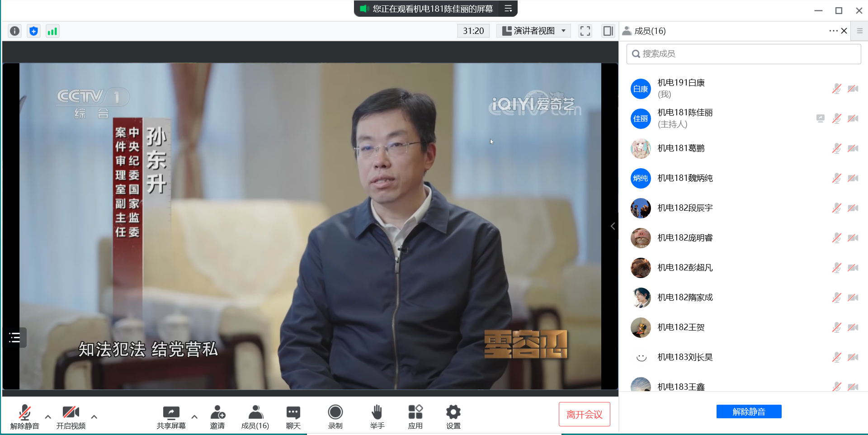The image size is (868, 435).
Task: Open the speaker view dropdown
Action: point(534,31)
